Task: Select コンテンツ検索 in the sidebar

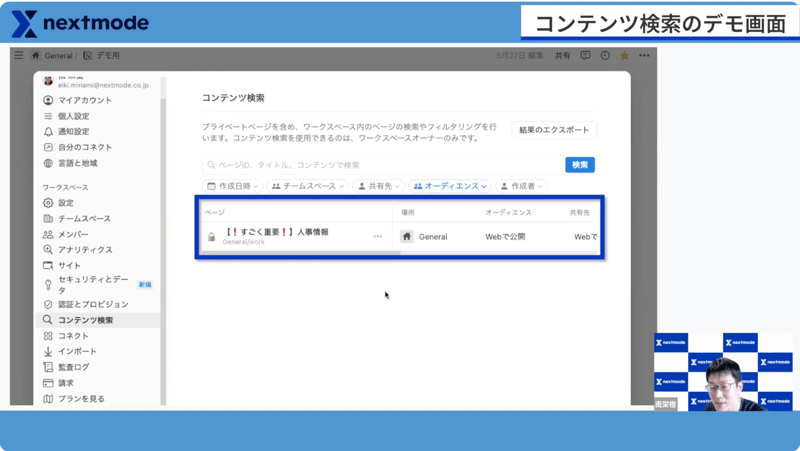Action: pos(97,320)
